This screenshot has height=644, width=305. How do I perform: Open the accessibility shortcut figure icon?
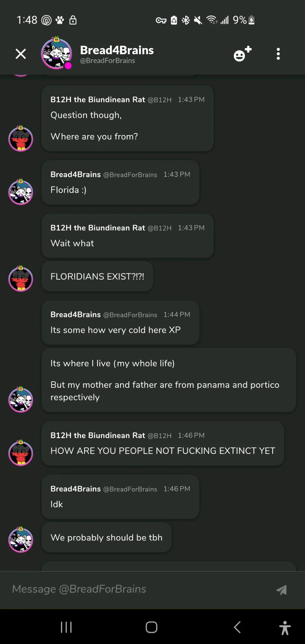[285, 628]
